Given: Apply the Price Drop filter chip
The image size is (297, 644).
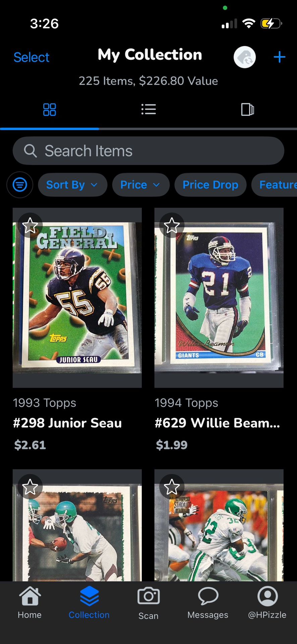Looking at the screenshot, I should point(211,185).
